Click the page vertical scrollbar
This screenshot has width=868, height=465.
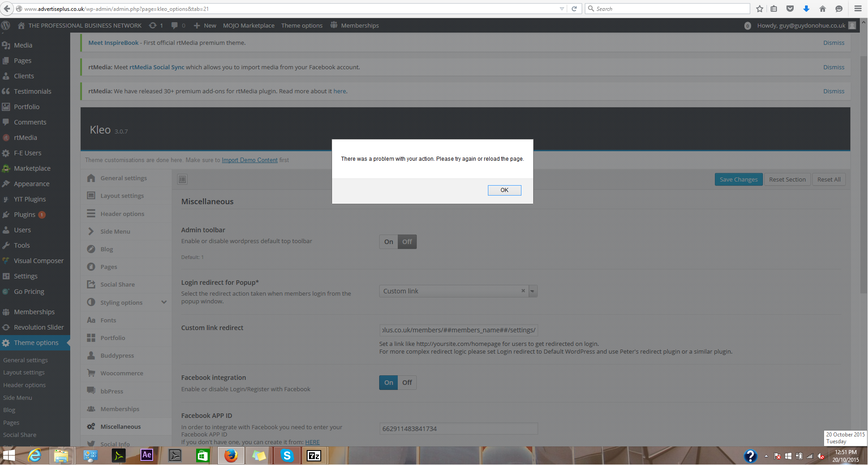tap(863, 174)
